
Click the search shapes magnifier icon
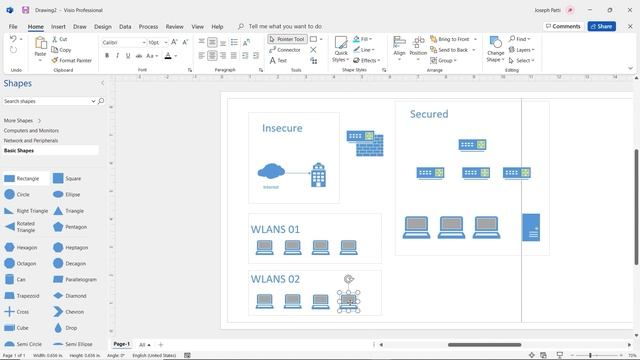click(101, 101)
